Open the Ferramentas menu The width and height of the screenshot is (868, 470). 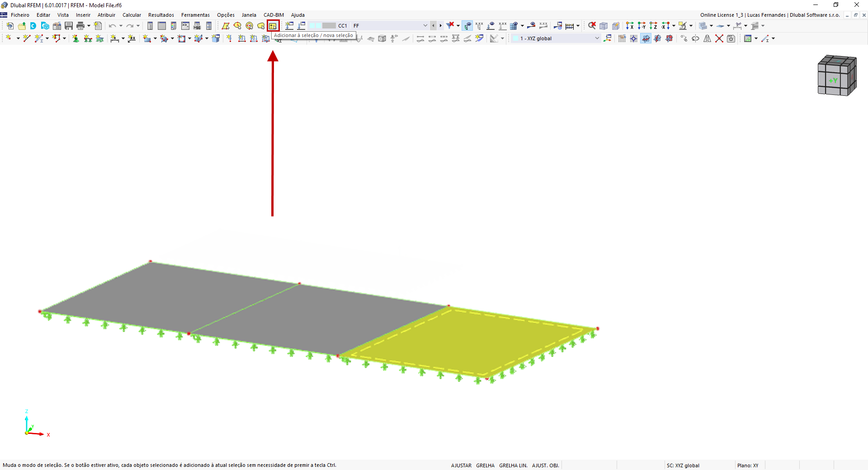(x=195, y=15)
